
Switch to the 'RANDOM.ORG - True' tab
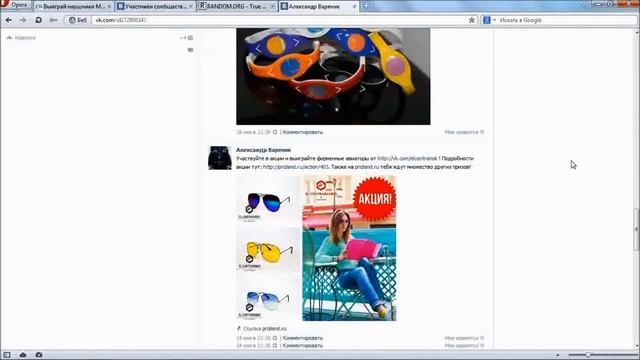coord(237,7)
